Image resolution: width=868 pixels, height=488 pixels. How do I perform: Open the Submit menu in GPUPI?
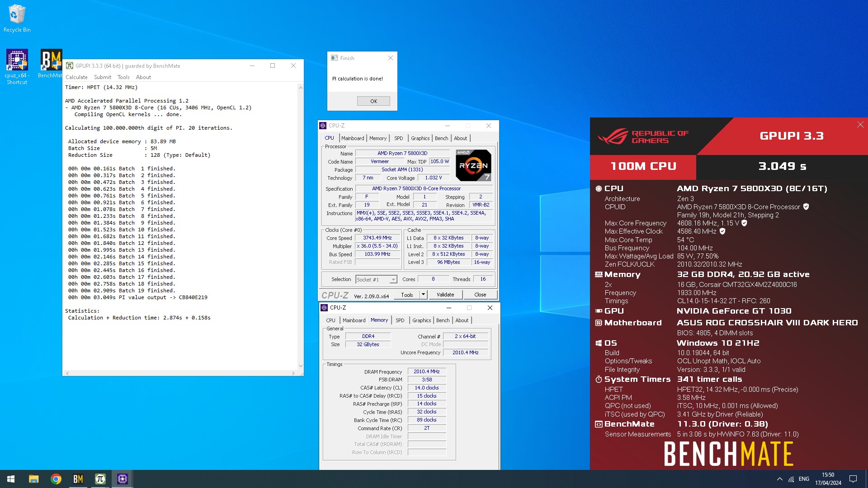point(103,77)
